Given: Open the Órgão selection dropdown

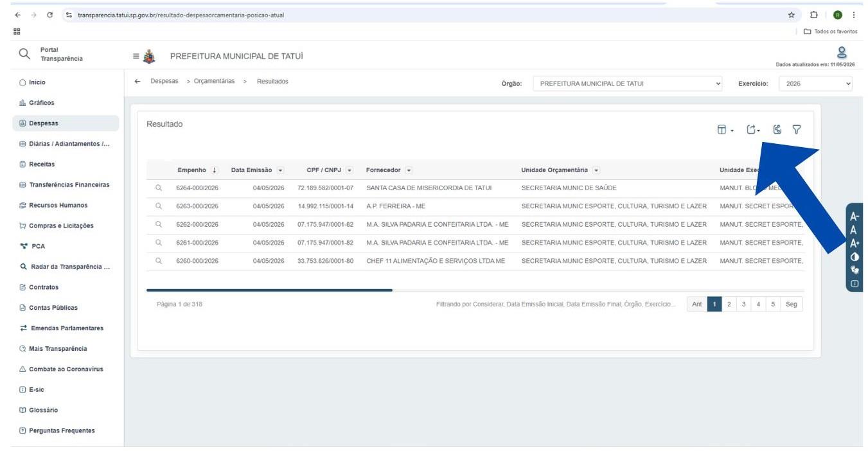Looking at the screenshot, I should tap(628, 84).
